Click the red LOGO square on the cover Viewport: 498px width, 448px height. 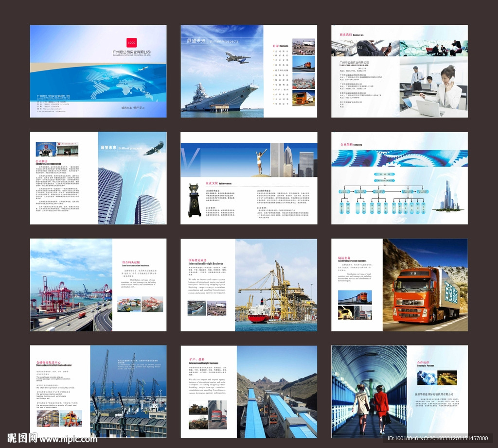pos(131,42)
